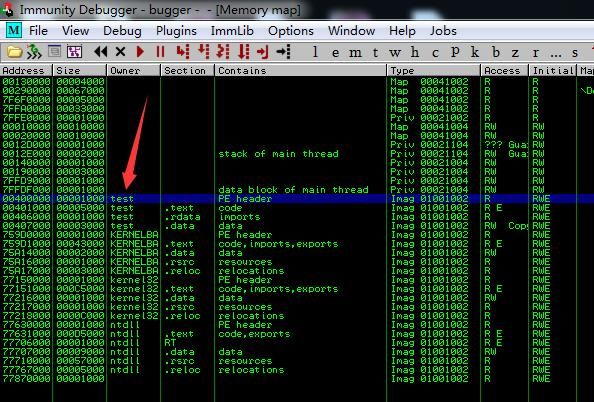
Task: Run program with red play icon
Action: 140,52
